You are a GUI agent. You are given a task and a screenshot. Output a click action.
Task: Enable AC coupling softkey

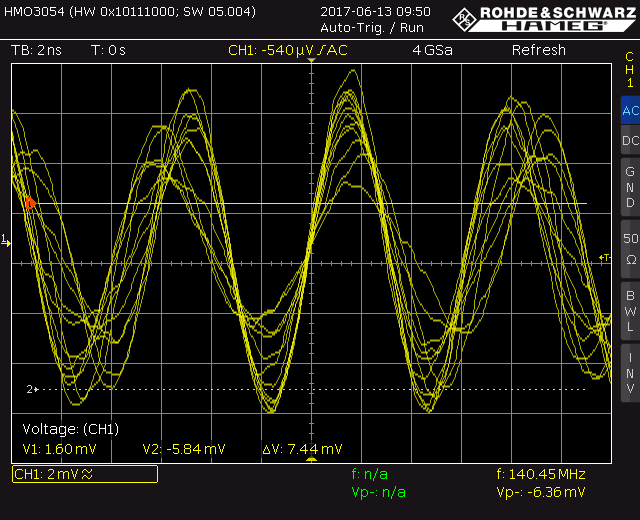630,112
